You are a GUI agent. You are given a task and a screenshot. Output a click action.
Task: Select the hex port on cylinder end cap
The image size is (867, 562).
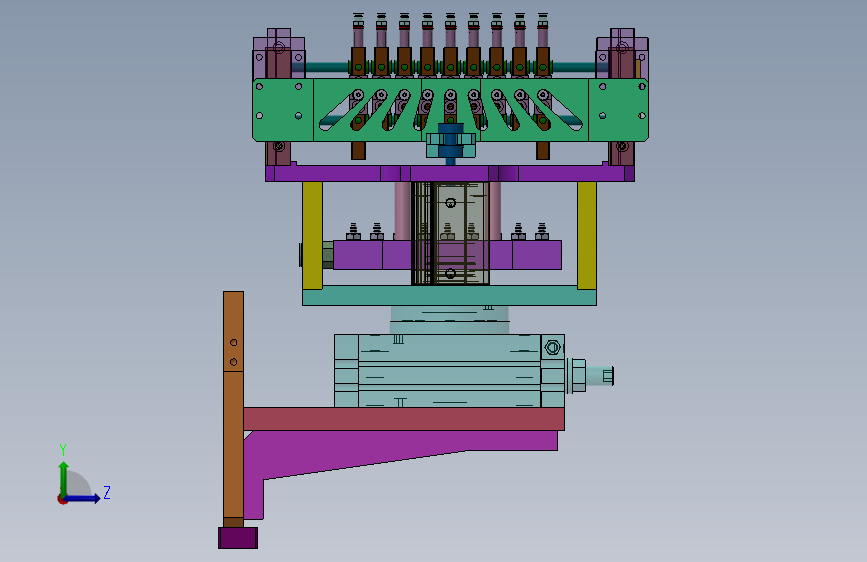552,347
